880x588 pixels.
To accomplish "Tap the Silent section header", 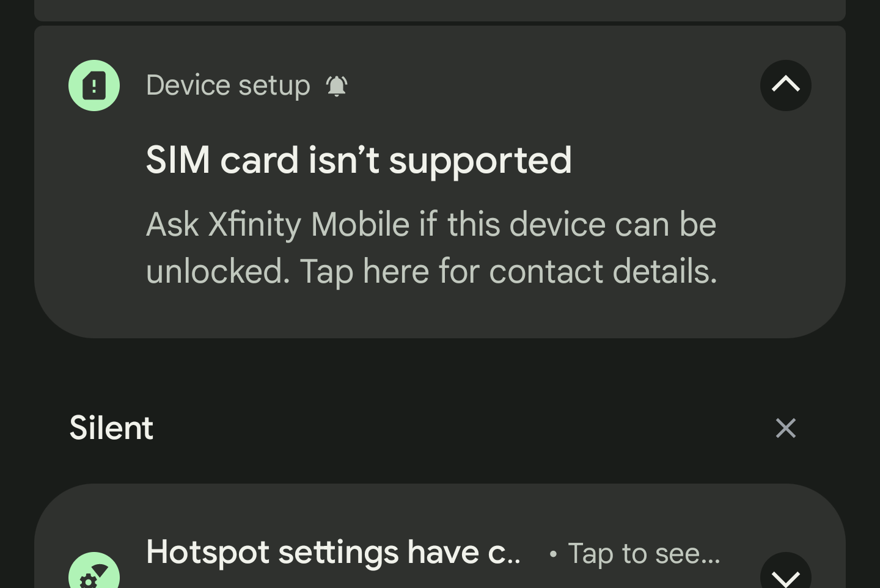I will [111, 428].
